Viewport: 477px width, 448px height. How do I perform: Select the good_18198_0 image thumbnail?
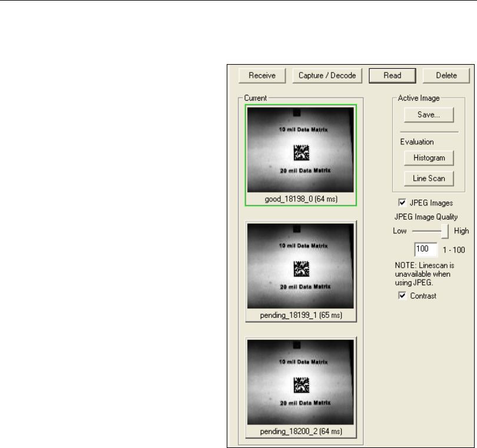300,150
